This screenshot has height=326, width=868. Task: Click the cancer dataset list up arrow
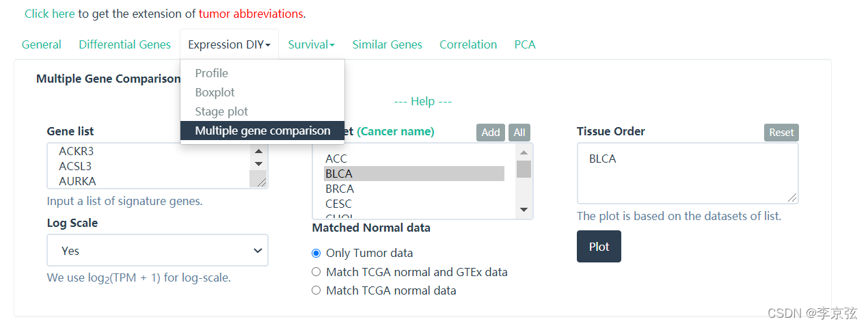[524, 152]
